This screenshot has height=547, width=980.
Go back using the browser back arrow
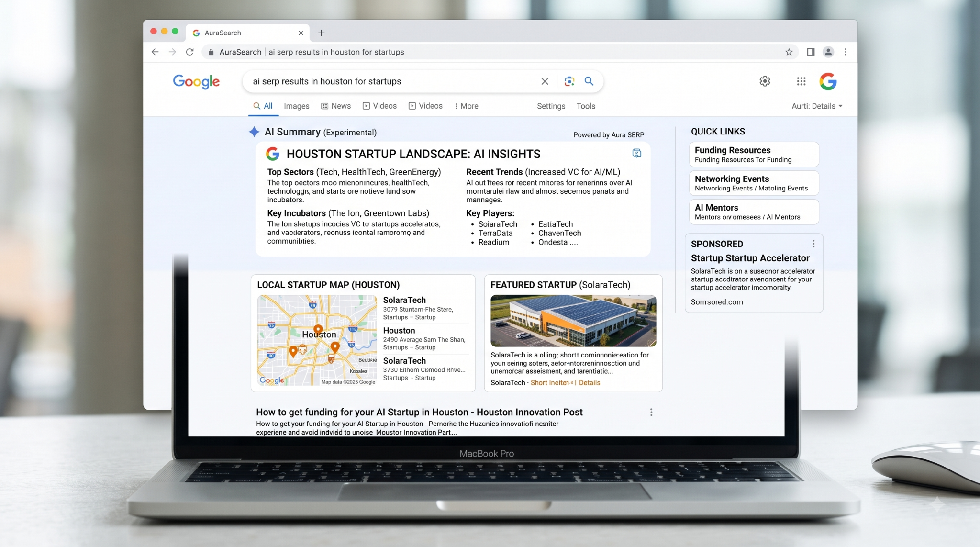point(155,52)
